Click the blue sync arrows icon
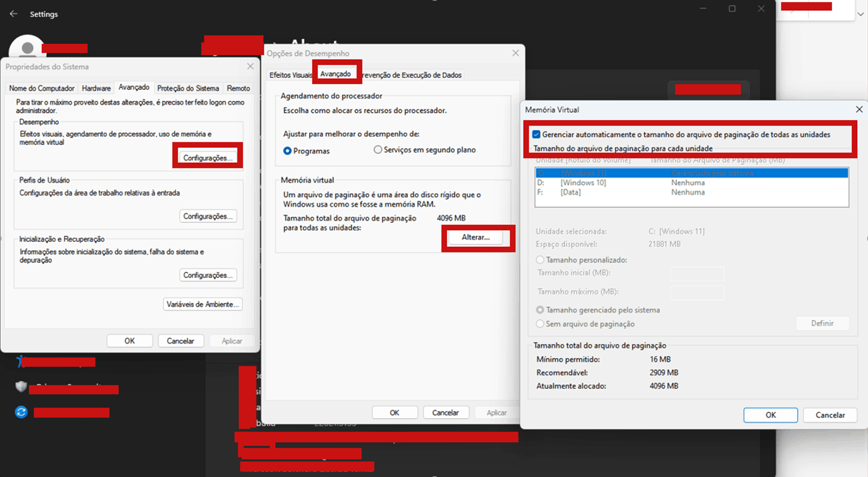This screenshot has height=477, width=868. [x=21, y=412]
